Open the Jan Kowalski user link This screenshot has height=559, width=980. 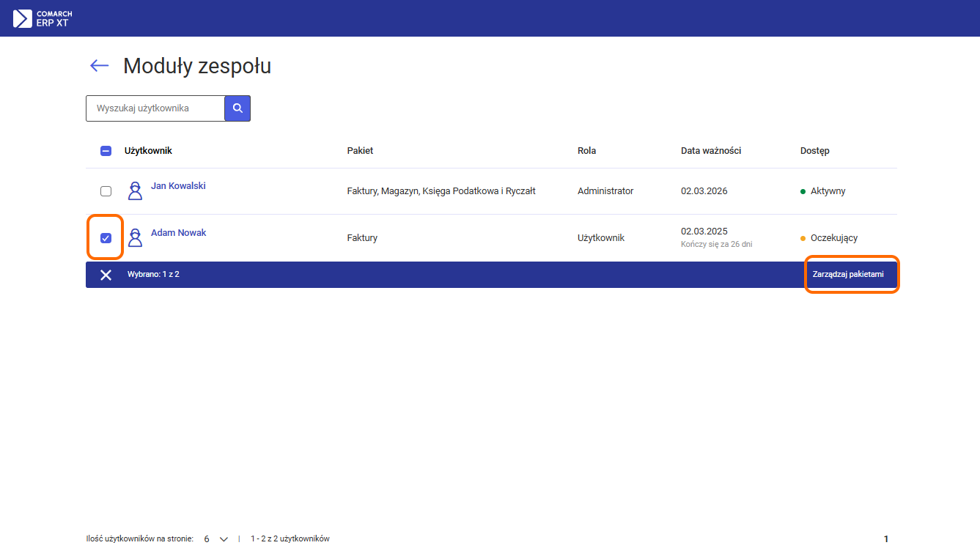point(178,186)
